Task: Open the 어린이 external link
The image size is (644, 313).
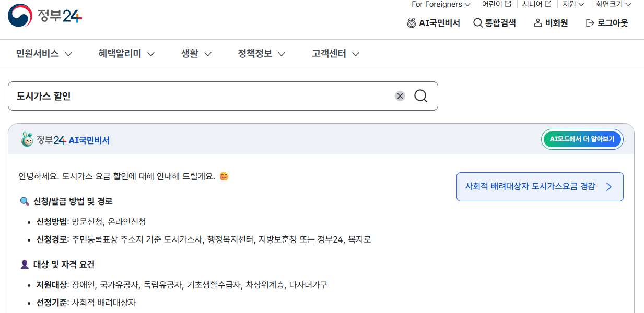Action: tap(496, 4)
